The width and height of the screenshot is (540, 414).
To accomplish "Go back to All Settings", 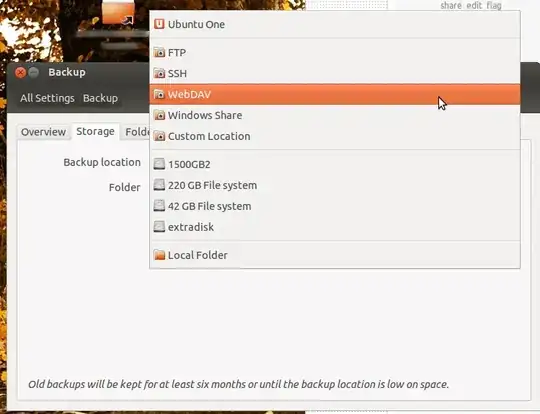I will [x=47, y=98].
